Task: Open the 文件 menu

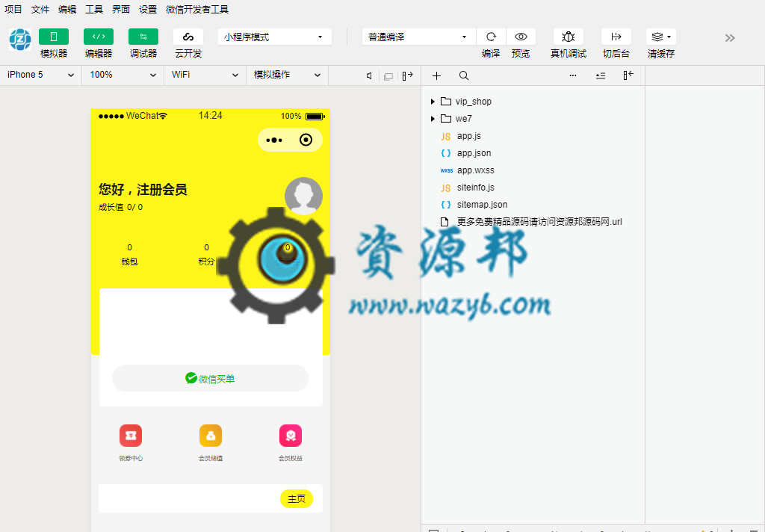Action: click(40, 9)
